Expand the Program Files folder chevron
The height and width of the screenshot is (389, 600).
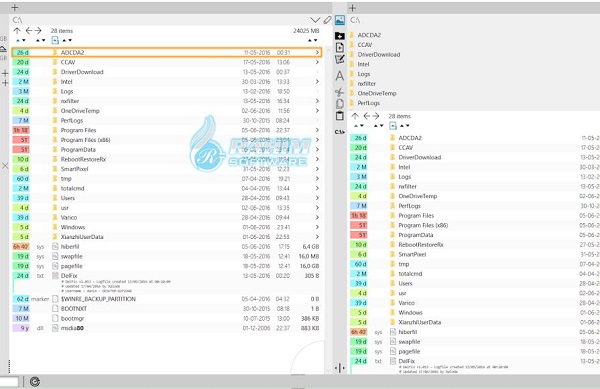click(x=317, y=130)
